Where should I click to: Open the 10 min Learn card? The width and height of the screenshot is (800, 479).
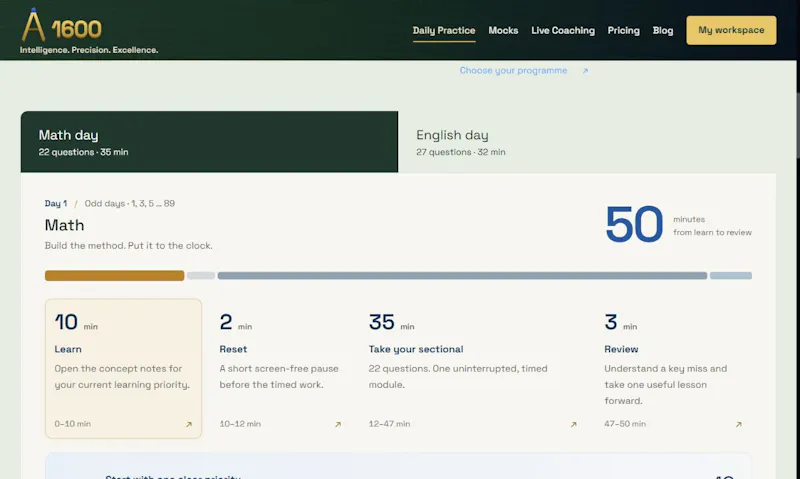pos(123,368)
